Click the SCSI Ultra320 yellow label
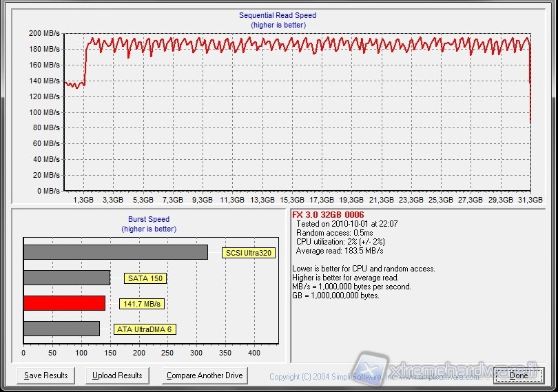 click(x=249, y=253)
